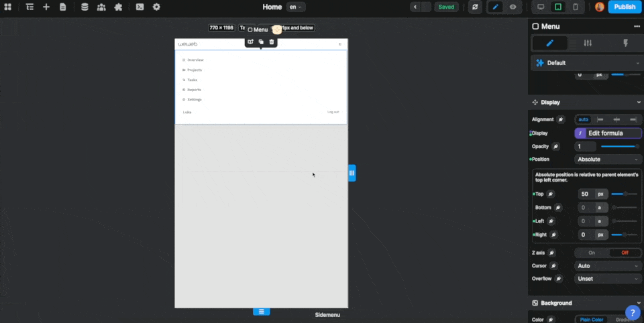Open the pages document icon
Screen dimensions: 644x323
coord(63,7)
